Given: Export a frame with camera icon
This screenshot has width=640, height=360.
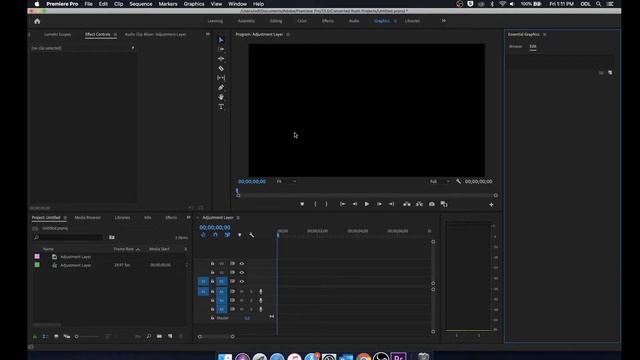Looking at the screenshot, I should click(431, 204).
